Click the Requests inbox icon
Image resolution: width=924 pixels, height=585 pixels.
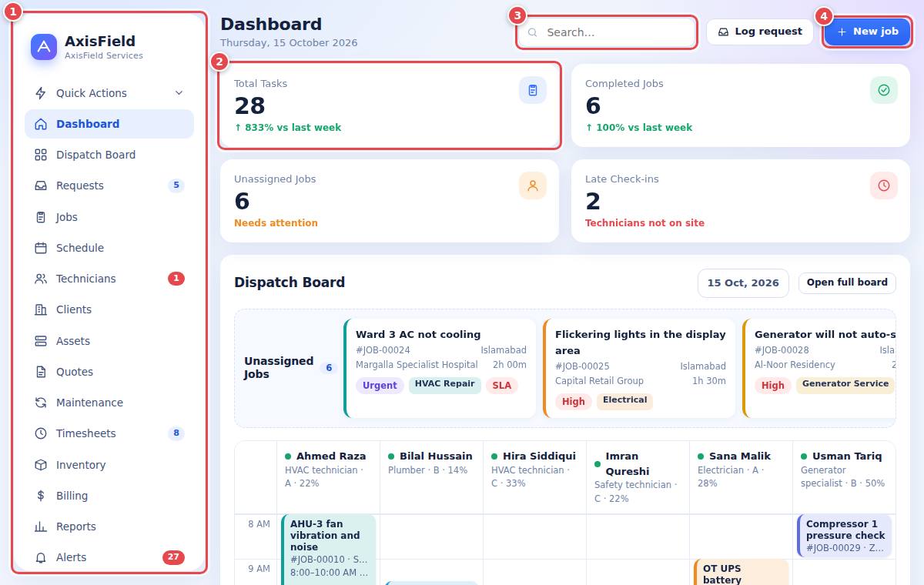click(41, 186)
